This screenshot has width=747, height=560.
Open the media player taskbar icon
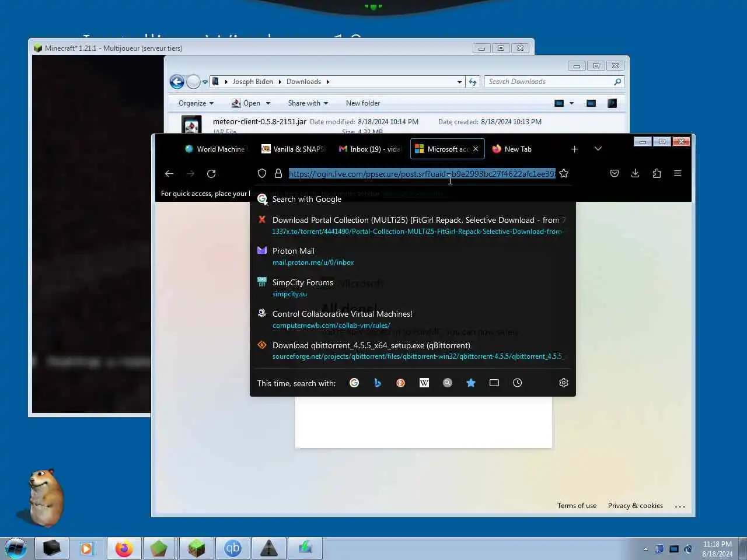pos(87,548)
